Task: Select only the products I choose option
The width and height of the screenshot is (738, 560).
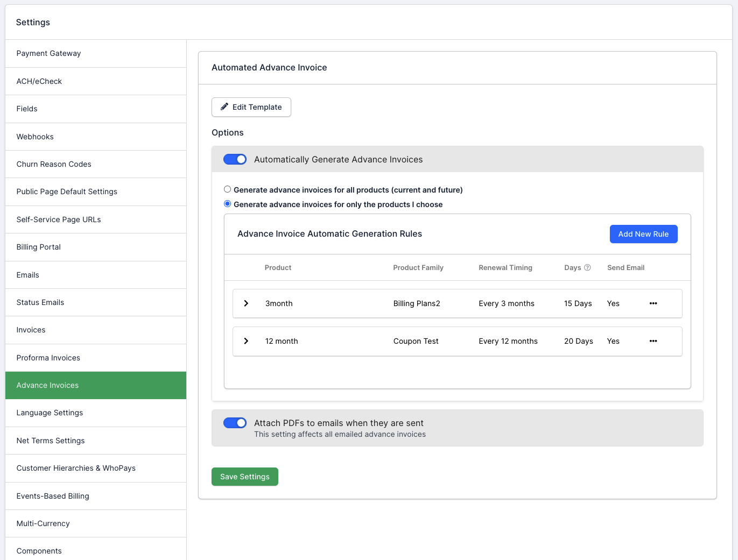Action: coord(228,204)
